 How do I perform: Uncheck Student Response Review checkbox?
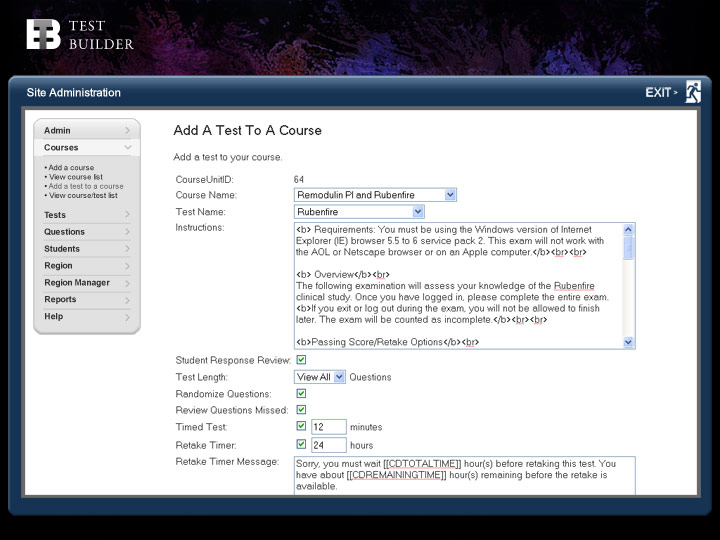tap(301, 360)
